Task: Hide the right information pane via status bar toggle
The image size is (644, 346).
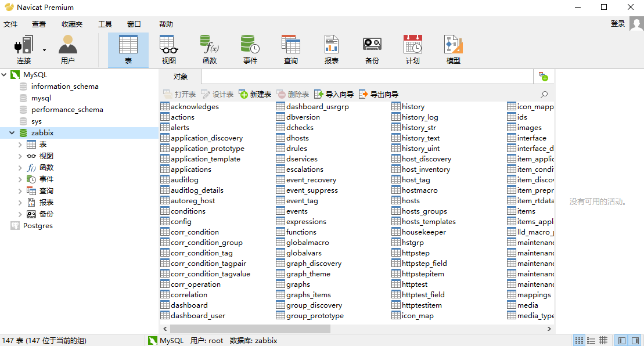Action: click(x=634, y=340)
